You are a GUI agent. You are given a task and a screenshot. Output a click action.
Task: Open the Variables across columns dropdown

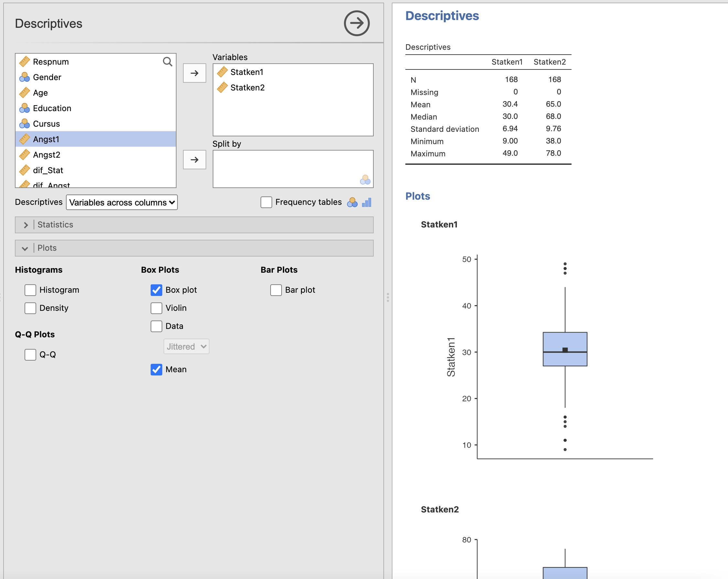tap(122, 202)
